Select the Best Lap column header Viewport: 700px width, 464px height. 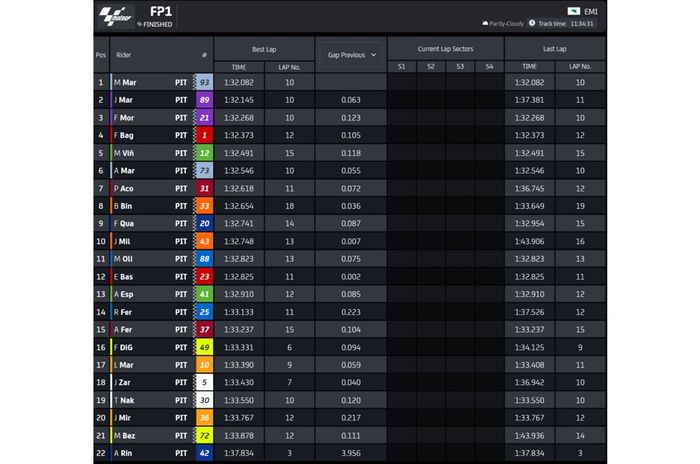(x=264, y=49)
